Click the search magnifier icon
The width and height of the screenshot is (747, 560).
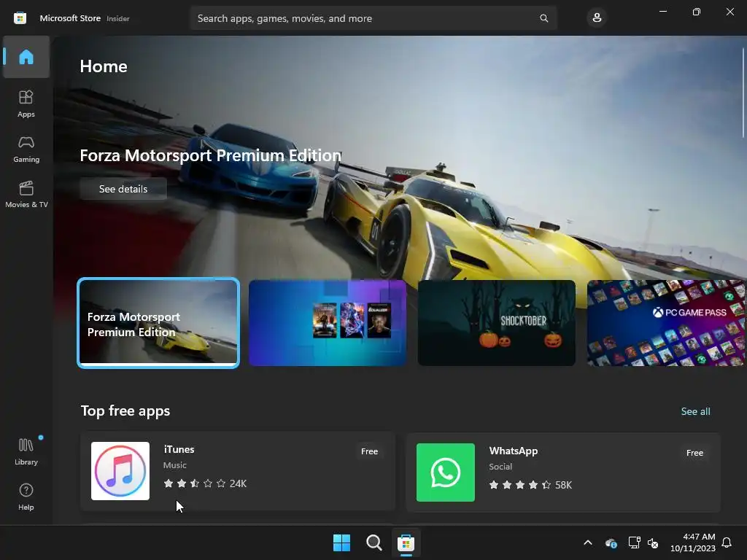(x=543, y=18)
